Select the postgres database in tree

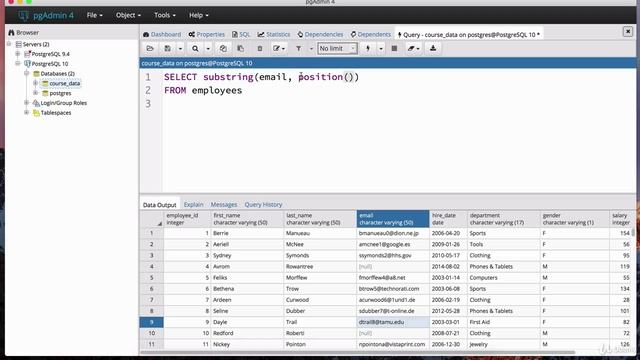pyautogui.click(x=60, y=93)
